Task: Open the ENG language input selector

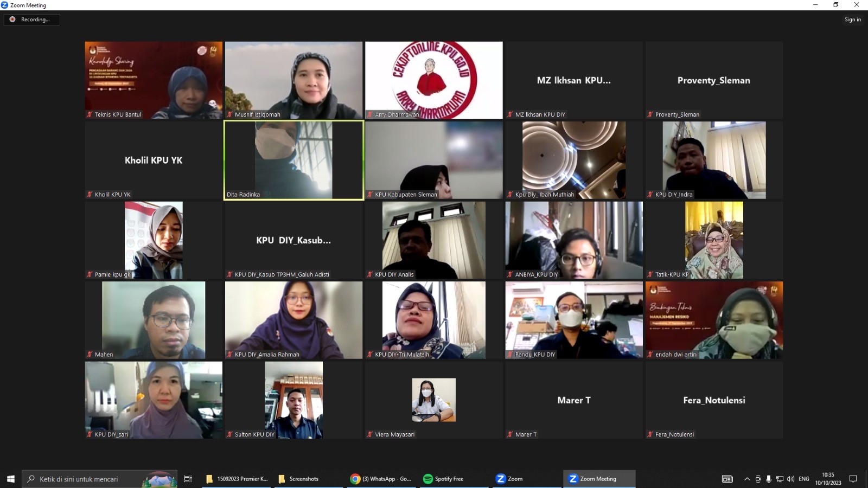Action: pos(804,479)
